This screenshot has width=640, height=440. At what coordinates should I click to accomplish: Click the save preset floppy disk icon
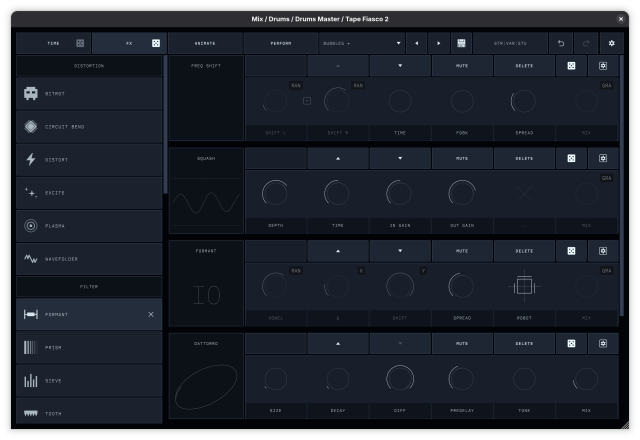click(461, 43)
